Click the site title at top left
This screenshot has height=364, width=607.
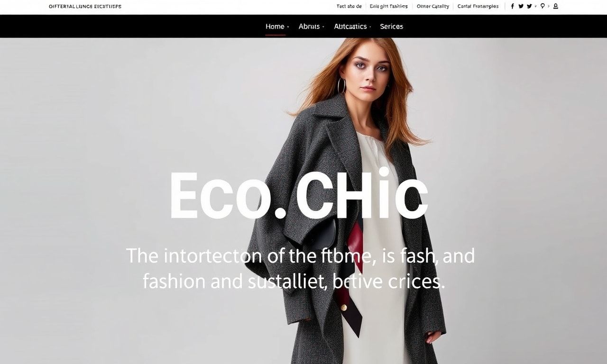[x=85, y=6]
